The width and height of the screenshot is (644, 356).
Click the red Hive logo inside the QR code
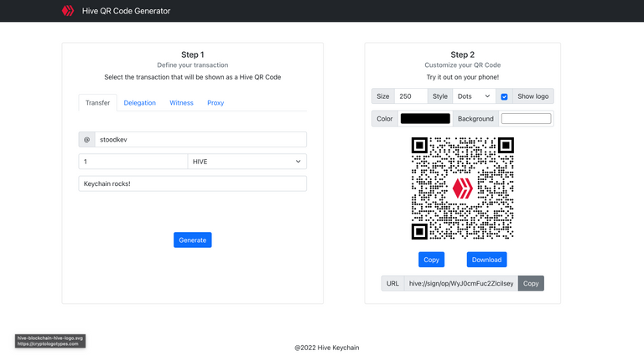[x=463, y=188]
